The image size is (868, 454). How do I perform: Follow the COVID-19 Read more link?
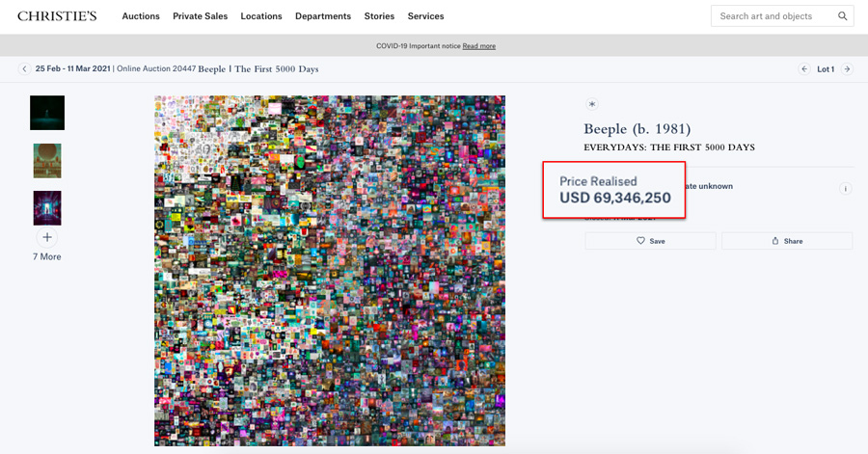[x=478, y=46]
